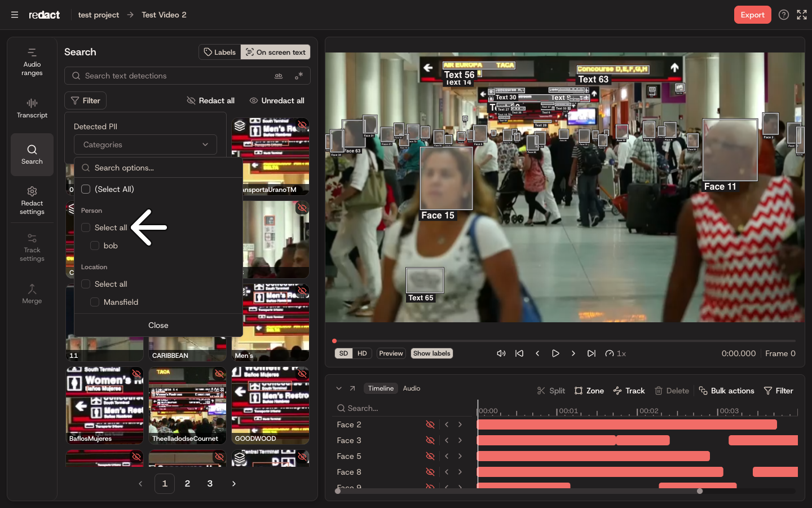Screen dimensions: 812x508
Task: Switch to On screen text tab
Action: pyautogui.click(x=276, y=52)
